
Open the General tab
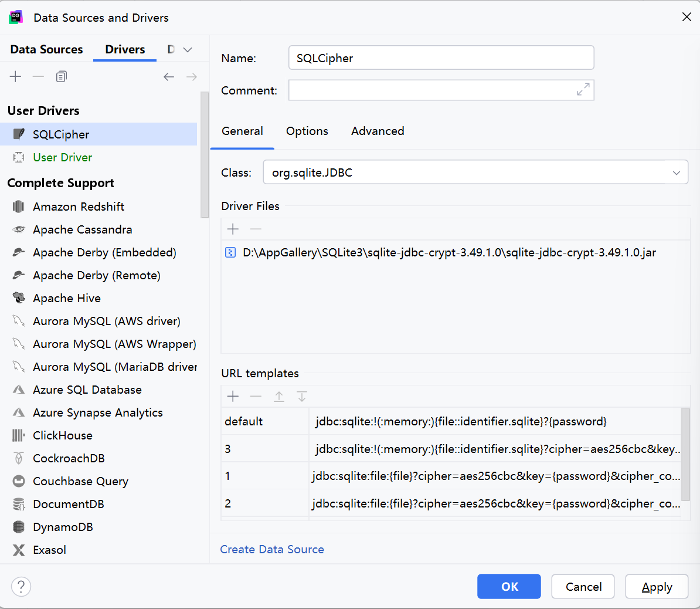tap(242, 131)
